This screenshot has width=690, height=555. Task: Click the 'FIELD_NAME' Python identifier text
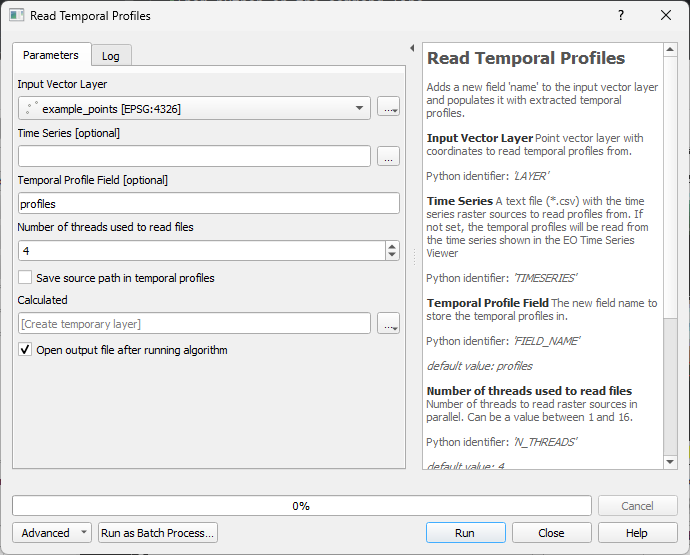tap(547, 341)
